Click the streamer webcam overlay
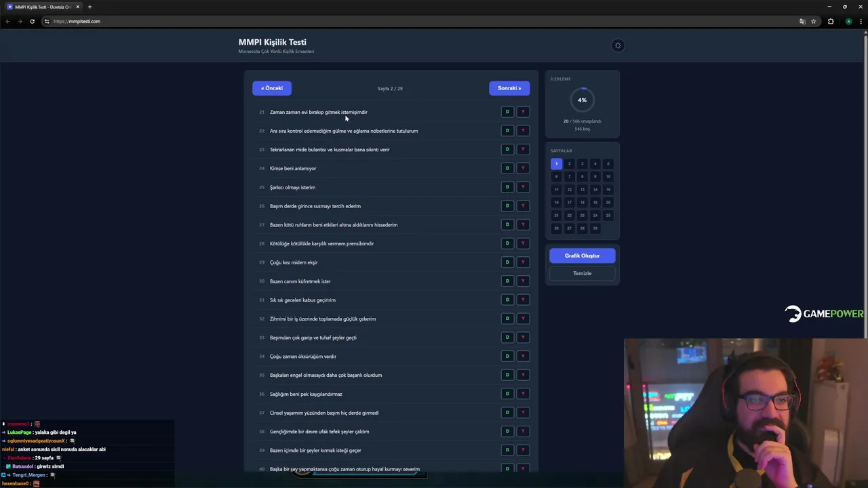 click(x=746, y=413)
